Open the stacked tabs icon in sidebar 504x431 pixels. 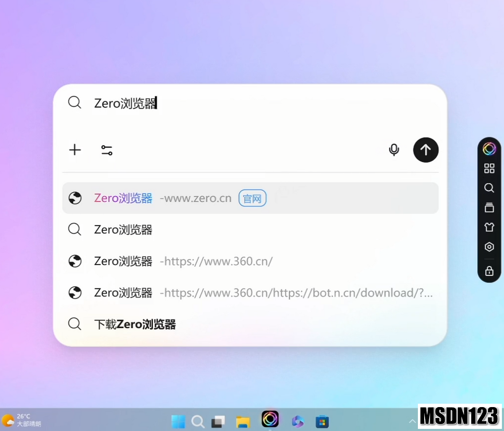click(x=489, y=207)
